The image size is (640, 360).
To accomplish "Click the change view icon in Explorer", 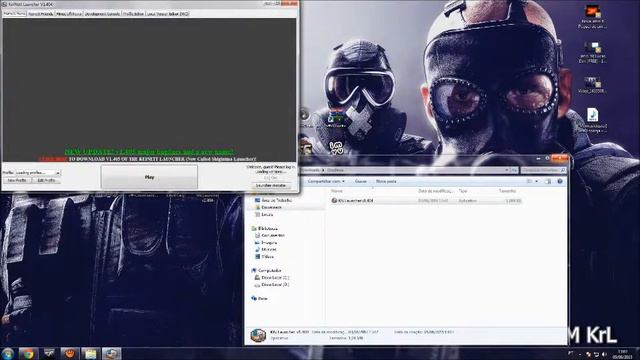I will pyautogui.click(x=529, y=181).
